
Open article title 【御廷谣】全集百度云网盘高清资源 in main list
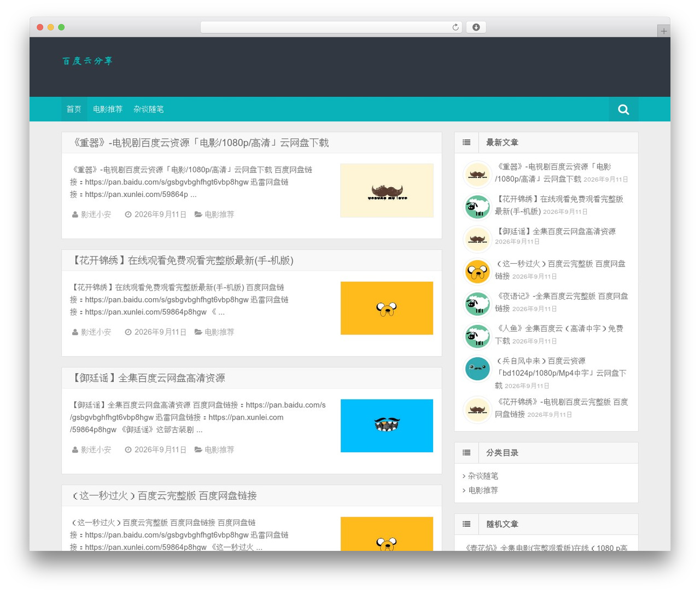(148, 378)
